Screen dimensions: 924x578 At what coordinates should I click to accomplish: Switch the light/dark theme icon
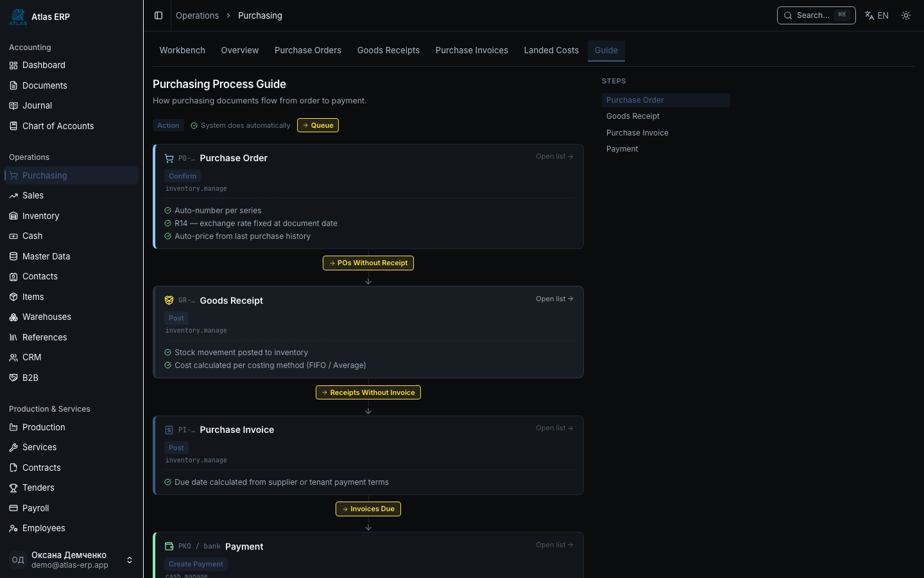[x=906, y=15]
